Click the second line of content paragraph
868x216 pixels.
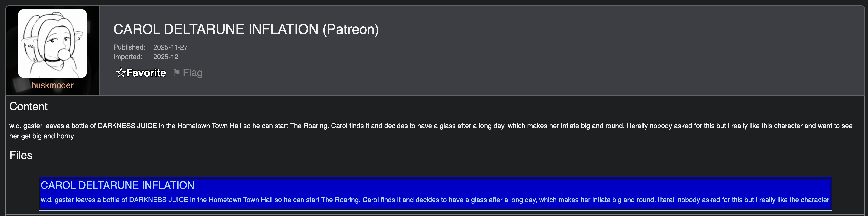click(x=41, y=136)
